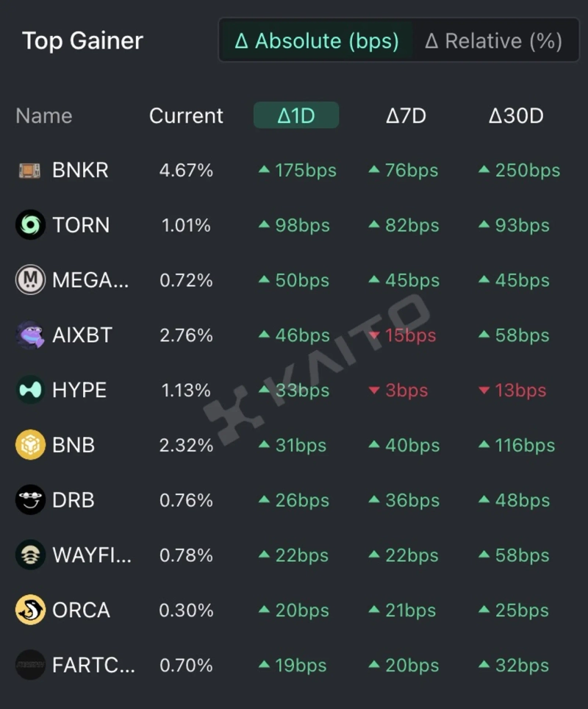
Task: Sort by the Δ1D column
Action: [x=296, y=115]
